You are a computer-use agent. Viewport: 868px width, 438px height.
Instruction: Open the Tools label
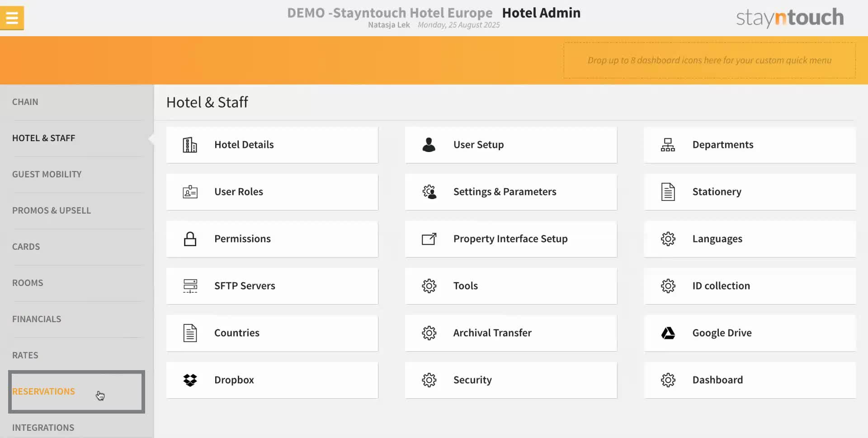click(465, 286)
